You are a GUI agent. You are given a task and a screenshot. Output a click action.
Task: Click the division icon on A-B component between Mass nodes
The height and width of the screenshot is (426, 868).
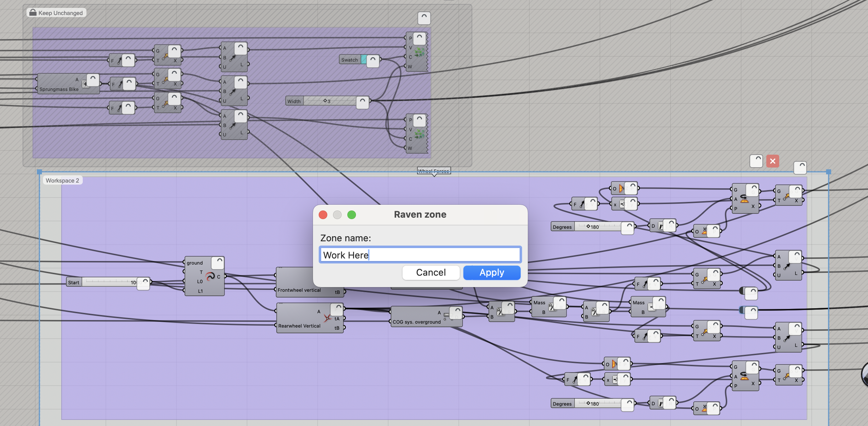pyautogui.click(x=594, y=312)
